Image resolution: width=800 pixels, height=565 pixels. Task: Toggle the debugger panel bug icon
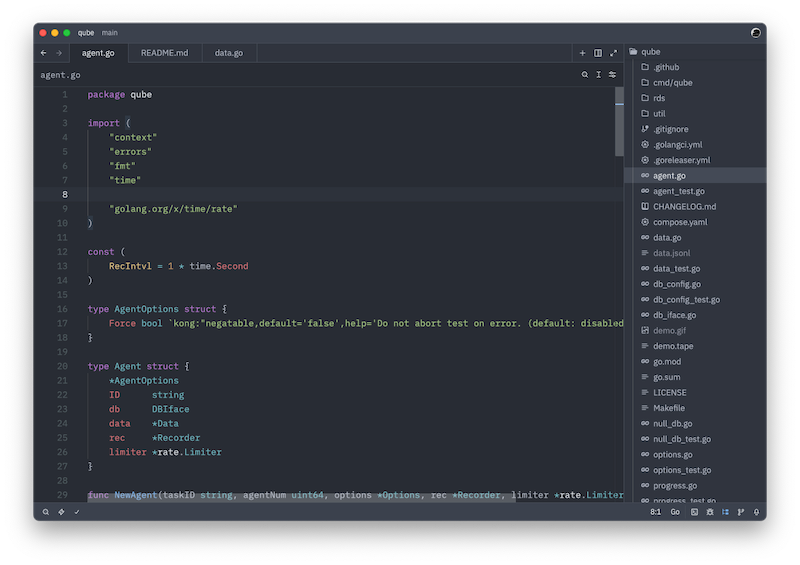click(x=710, y=512)
